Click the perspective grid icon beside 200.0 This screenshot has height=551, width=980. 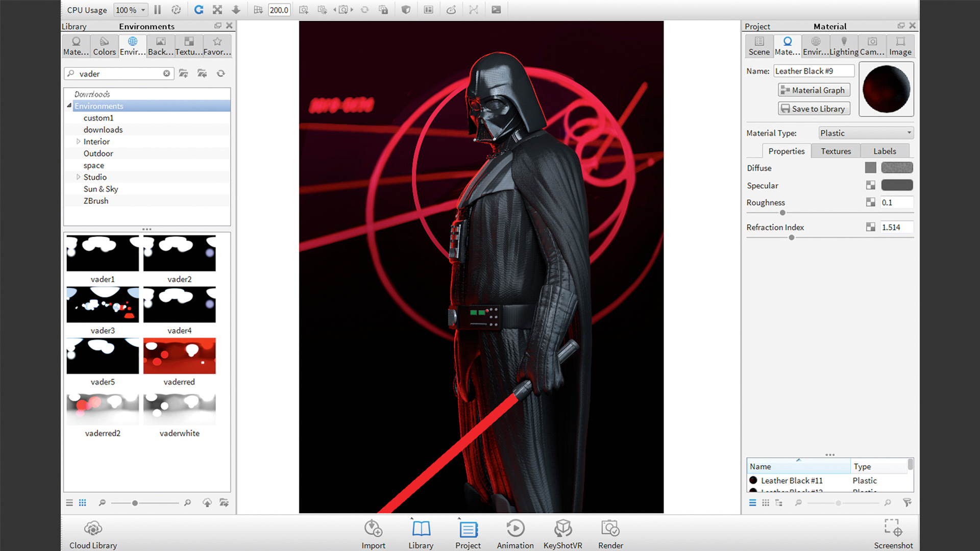coord(258,10)
